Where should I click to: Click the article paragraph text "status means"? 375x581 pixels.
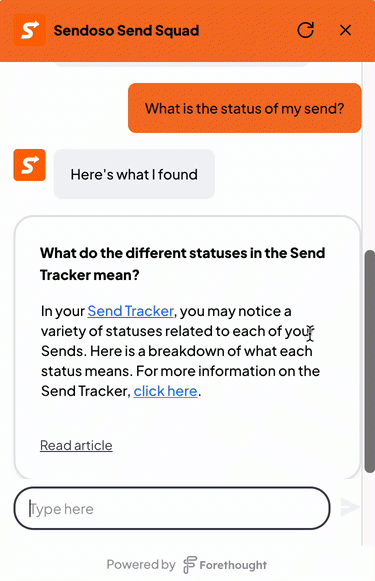[86, 371]
